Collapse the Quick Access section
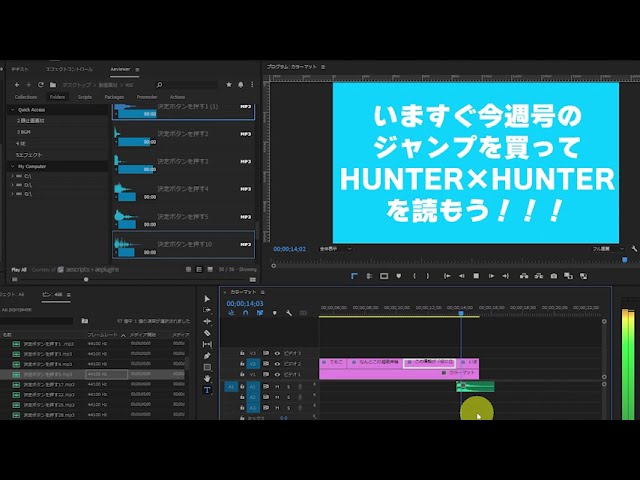 pyautogui.click(x=13, y=110)
